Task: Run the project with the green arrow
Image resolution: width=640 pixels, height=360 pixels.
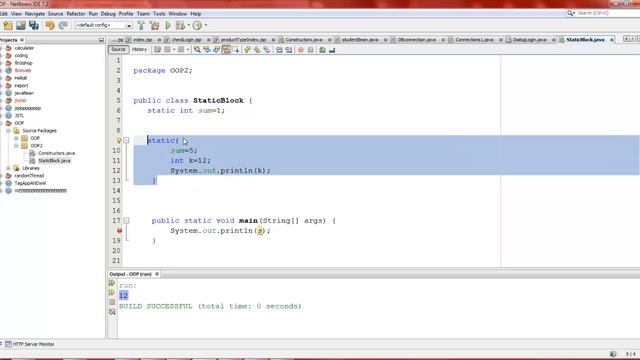Action: (x=168, y=25)
